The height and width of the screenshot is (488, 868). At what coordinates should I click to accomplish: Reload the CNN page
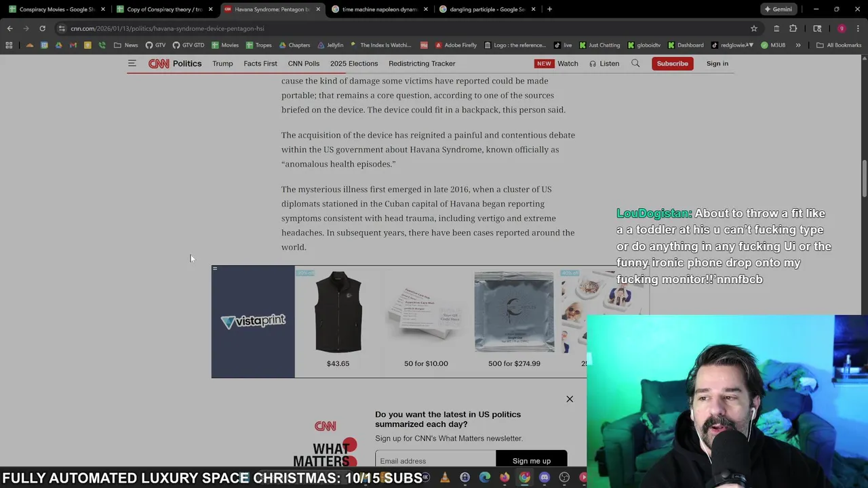pyautogui.click(x=42, y=28)
